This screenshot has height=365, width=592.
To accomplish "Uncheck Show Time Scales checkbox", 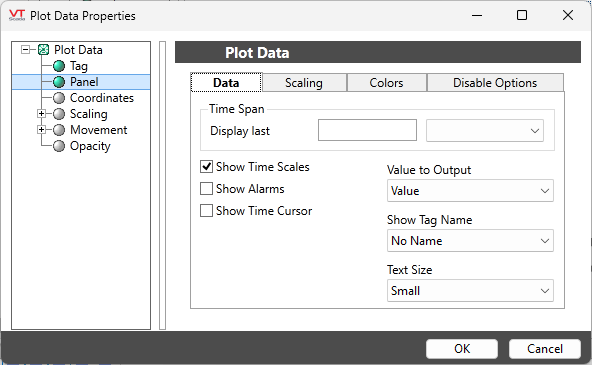I will [x=206, y=166].
